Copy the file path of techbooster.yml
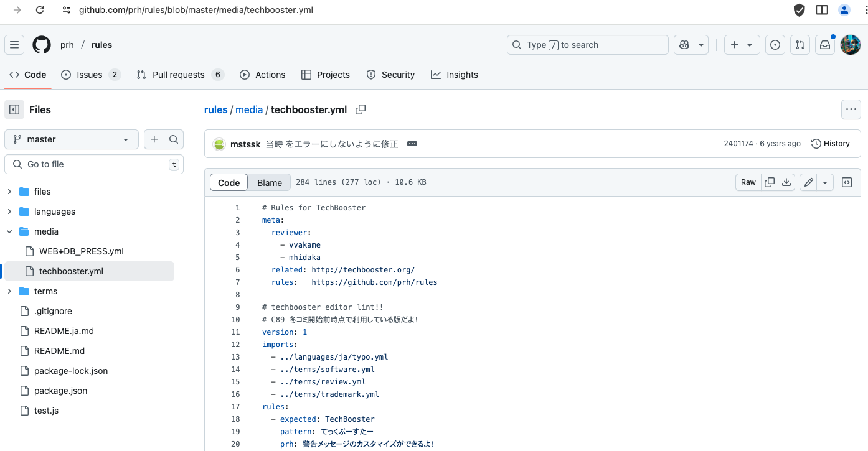The height and width of the screenshot is (451, 868). (x=361, y=109)
